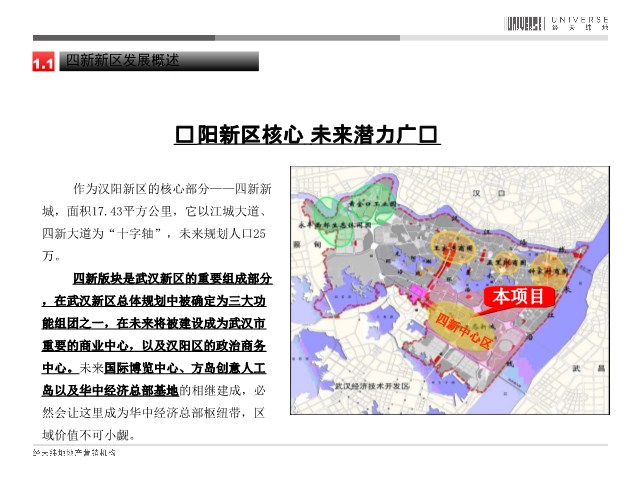
Task: Click the paragraph line starting 作为汉阳新区的核心部分
Action: (x=172, y=189)
